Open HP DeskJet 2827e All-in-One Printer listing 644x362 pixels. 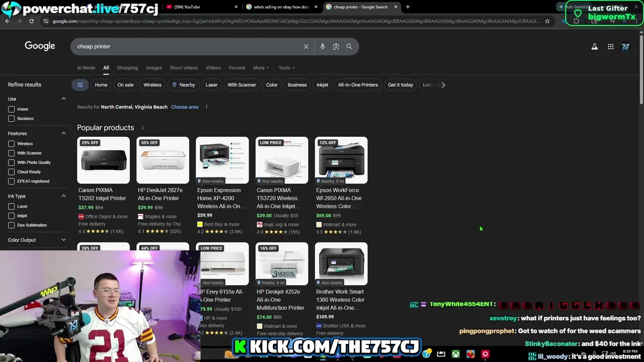(x=160, y=194)
